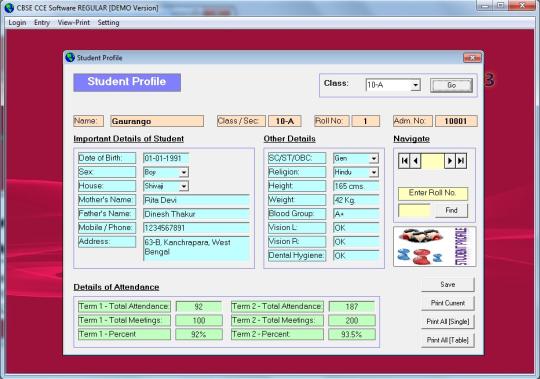Click the Enter Roll No. label

coord(433,193)
